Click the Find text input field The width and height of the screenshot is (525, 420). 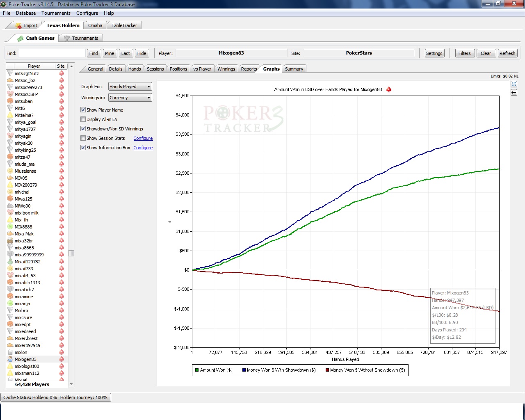[52, 53]
